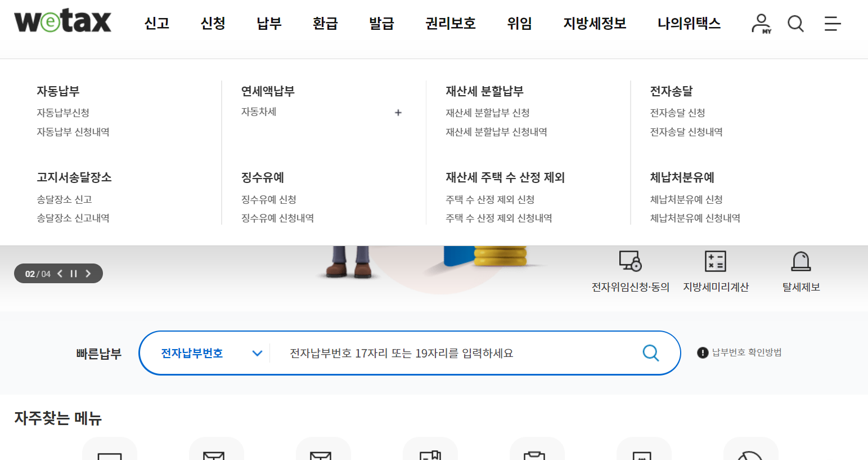Click 전자송달 신청 link
Image resolution: width=868 pixels, height=460 pixels.
(677, 113)
